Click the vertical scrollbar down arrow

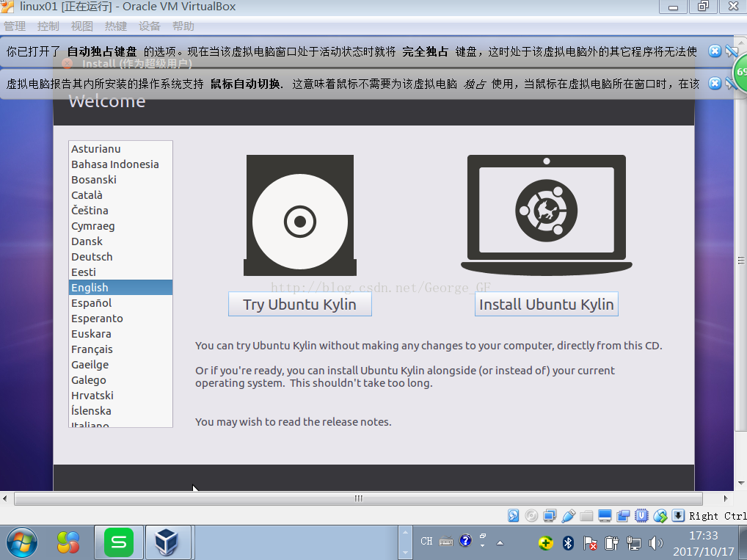coord(741,483)
